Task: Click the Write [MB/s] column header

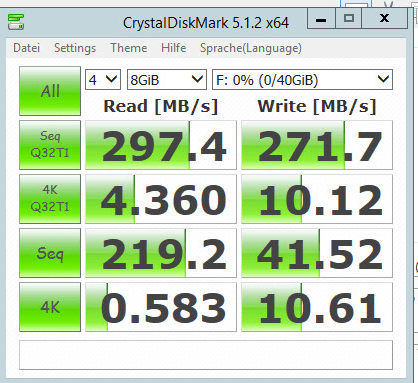Action: [x=317, y=106]
